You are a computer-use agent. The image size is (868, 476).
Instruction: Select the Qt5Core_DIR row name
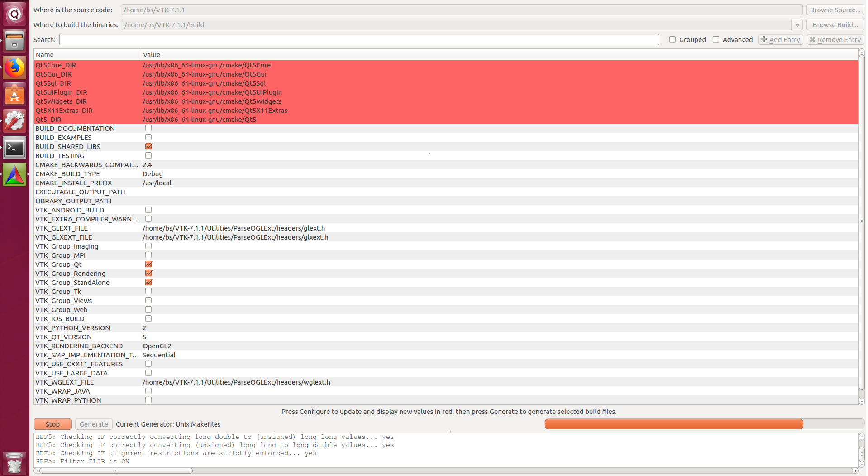point(56,65)
